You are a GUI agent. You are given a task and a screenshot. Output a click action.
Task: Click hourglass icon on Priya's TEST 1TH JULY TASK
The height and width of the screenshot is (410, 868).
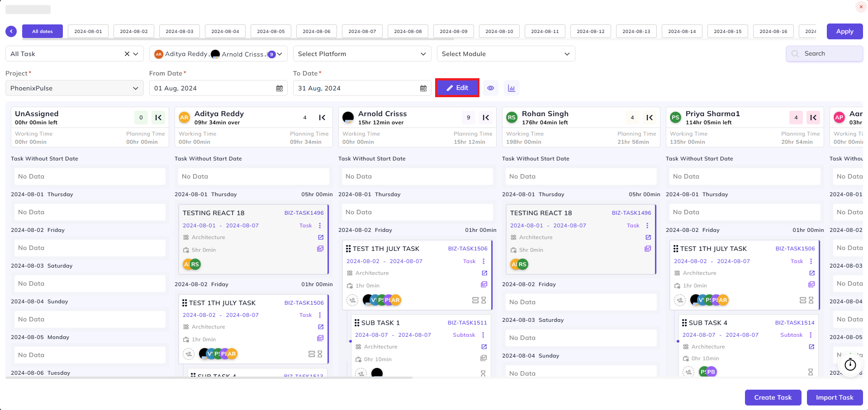(x=811, y=300)
